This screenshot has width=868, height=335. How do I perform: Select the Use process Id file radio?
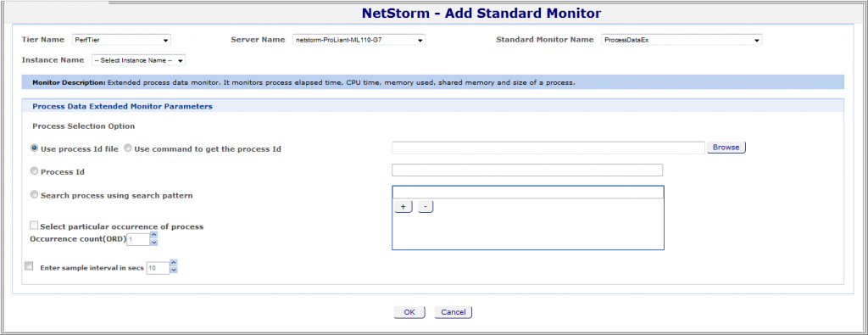click(34, 148)
